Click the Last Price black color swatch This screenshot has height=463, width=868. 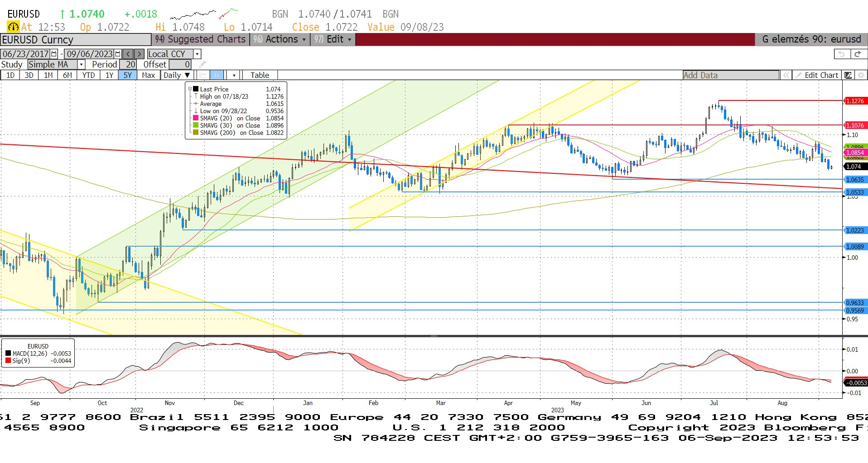click(196, 89)
